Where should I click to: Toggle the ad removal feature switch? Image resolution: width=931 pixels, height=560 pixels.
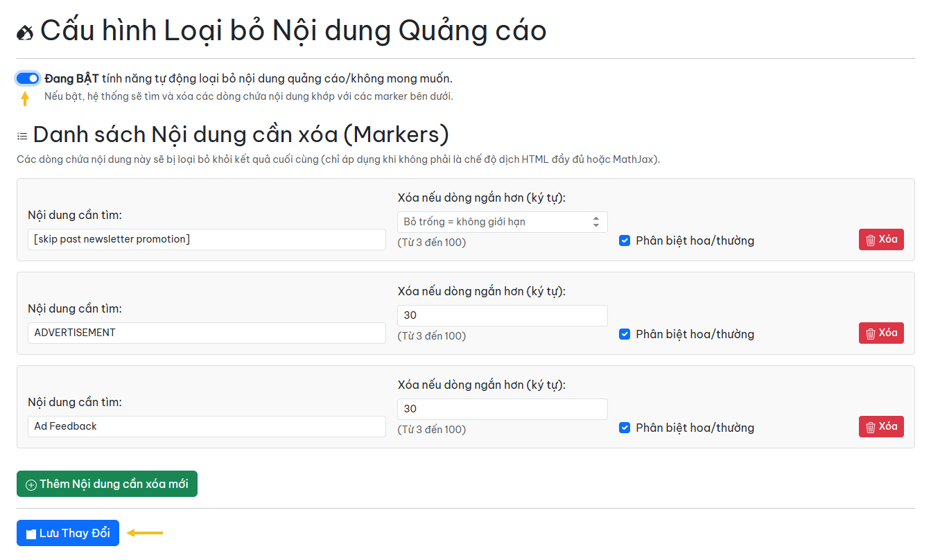click(28, 78)
